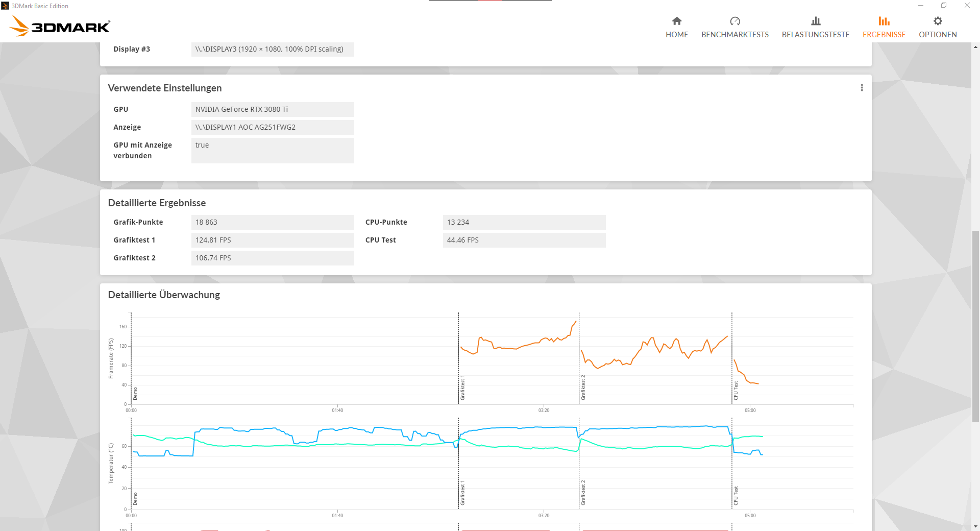Click Grafiktest 1 marker in temperature chart
980x531 pixels.
[462, 493]
